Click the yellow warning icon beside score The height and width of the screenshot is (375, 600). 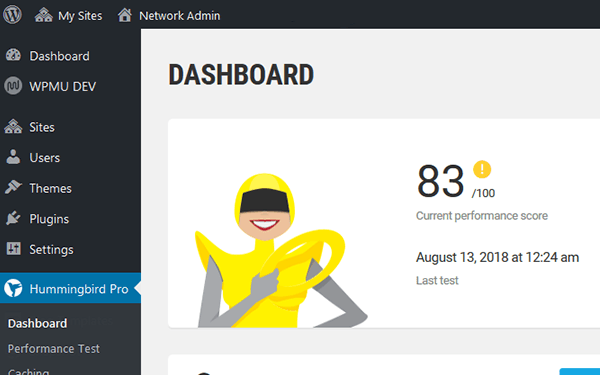point(482,169)
